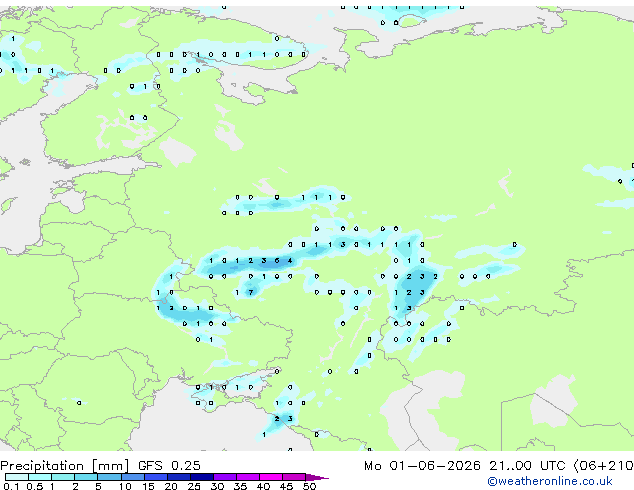Image resolution: width=634 pixels, height=490 pixels.
Task: Click the 10–15 mm legend color swatch
Action: click(x=133, y=477)
